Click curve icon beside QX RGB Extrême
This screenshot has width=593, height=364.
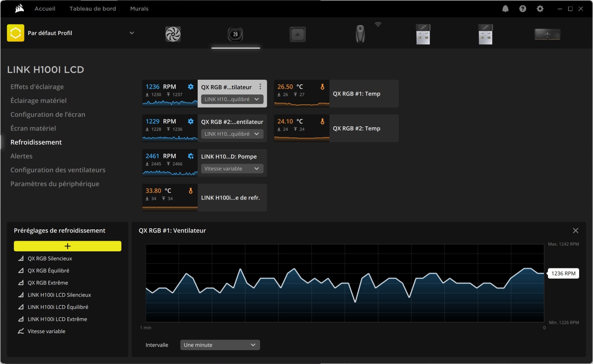(x=21, y=283)
